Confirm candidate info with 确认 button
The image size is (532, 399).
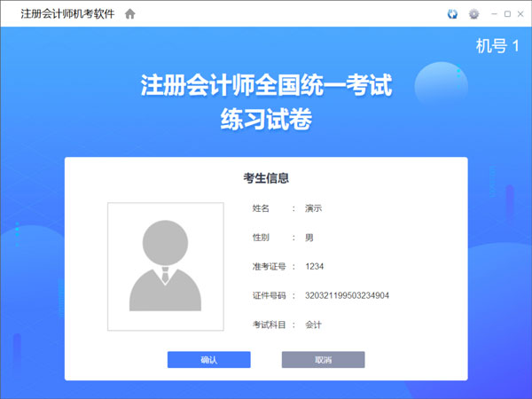209,360
